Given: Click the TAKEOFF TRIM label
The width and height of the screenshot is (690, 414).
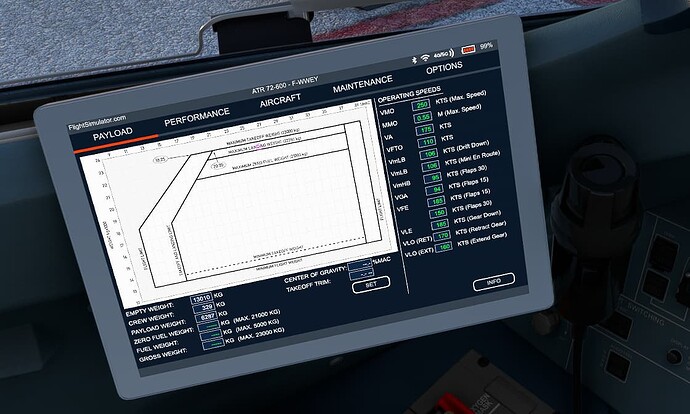Looking at the screenshot, I should [309, 286].
